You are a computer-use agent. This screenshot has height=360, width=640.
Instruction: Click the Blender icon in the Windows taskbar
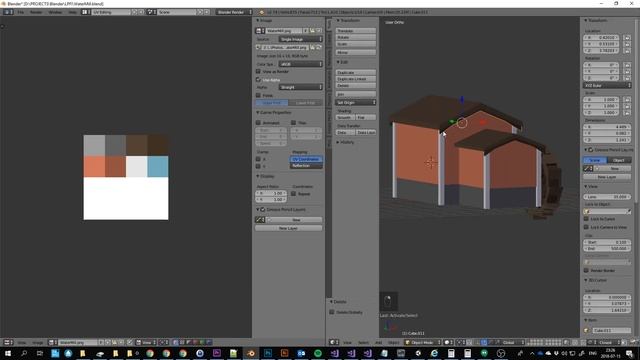click(x=251, y=353)
